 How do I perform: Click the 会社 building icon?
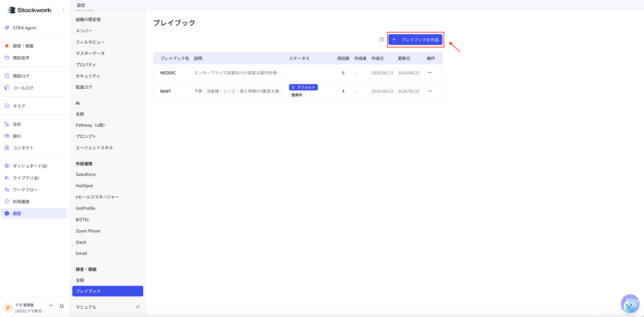coord(7,124)
